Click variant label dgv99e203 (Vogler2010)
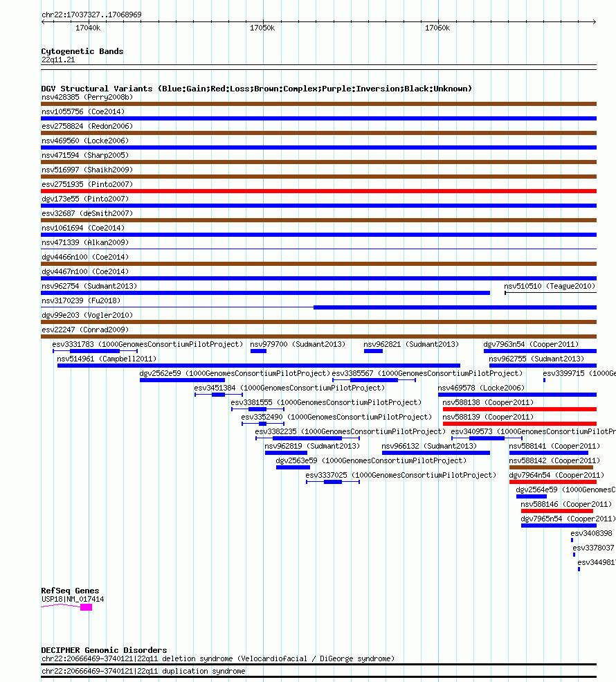This screenshot has width=616, height=682. (x=87, y=315)
